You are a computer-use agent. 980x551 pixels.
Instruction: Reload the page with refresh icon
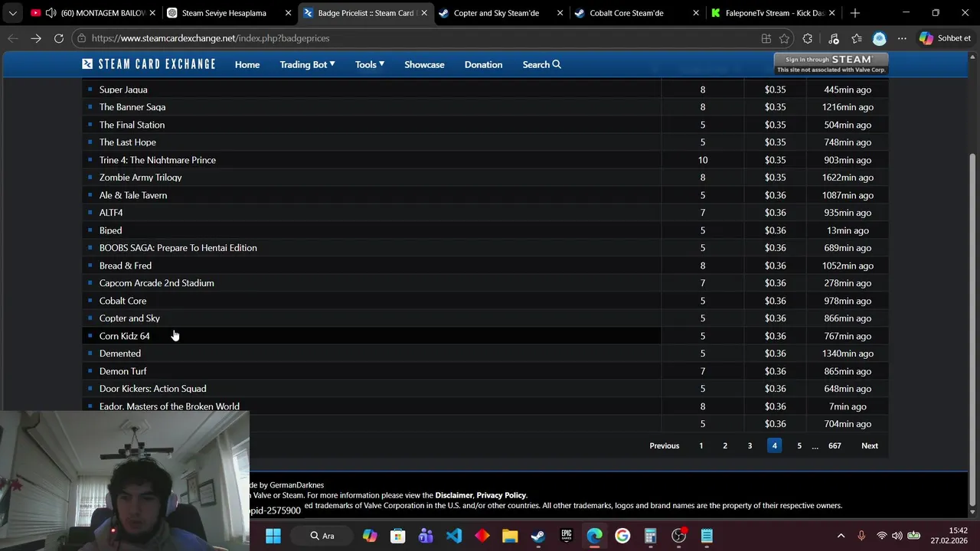pyautogui.click(x=59, y=38)
